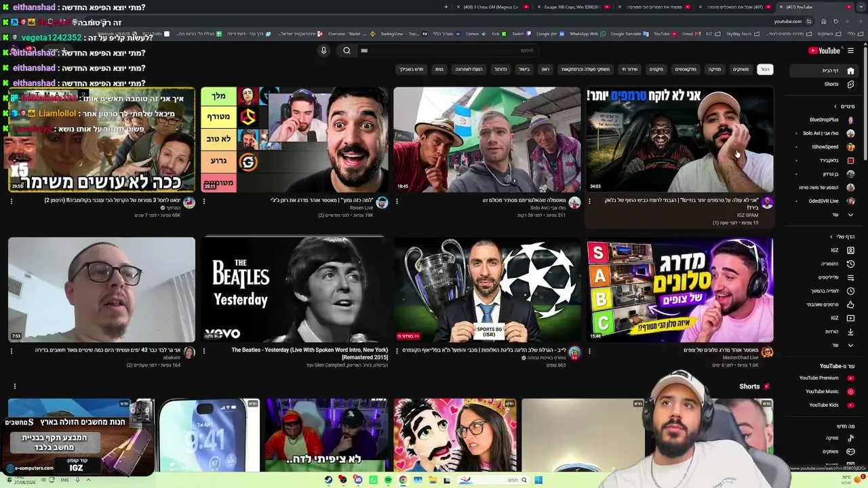Click the YouTube search input field
868x488 pixels.
pyautogui.click(x=448, y=50)
